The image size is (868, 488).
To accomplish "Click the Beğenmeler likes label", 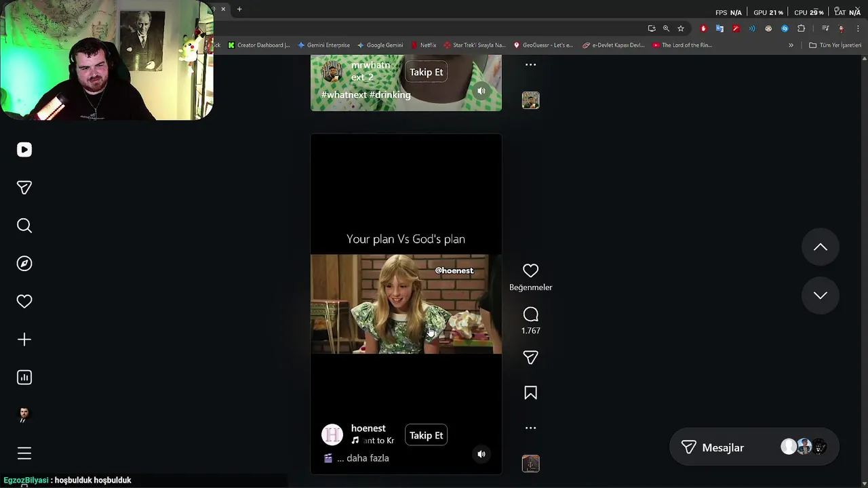I will pyautogui.click(x=530, y=287).
